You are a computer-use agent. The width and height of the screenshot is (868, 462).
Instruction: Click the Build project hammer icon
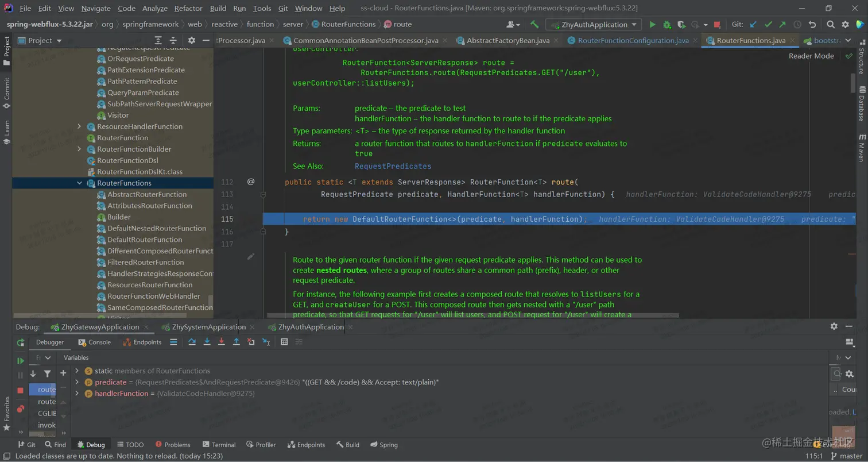[534, 25]
